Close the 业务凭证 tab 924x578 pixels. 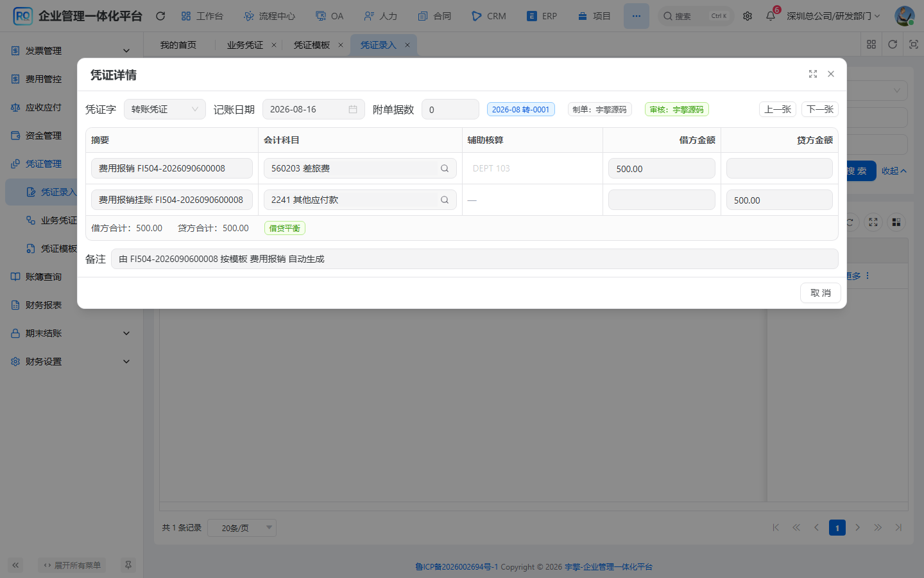click(274, 45)
